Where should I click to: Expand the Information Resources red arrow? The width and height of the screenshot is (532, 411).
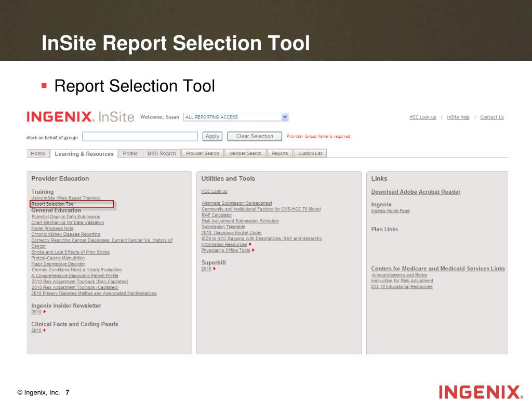pyautogui.click(x=250, y=244)
